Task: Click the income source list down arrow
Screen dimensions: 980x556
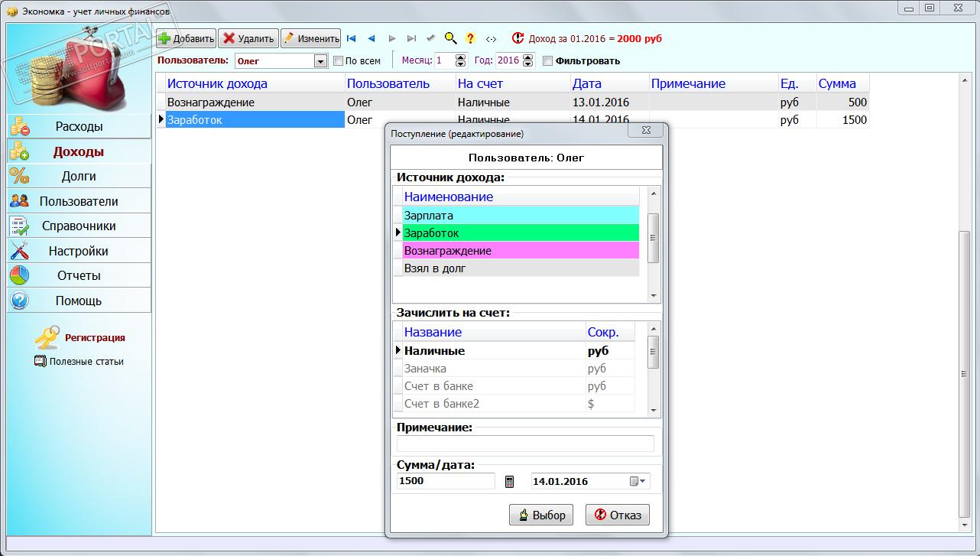Action: click(x=654, y=296)
